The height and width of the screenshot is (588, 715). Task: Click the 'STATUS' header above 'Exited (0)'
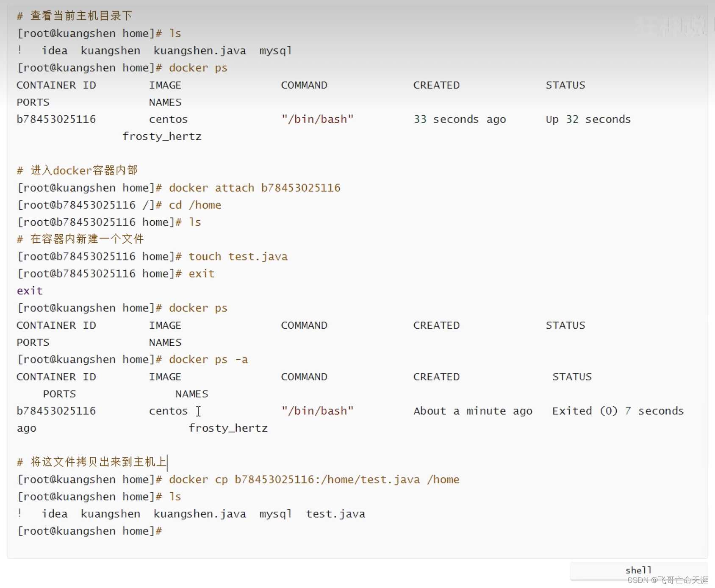572,377
